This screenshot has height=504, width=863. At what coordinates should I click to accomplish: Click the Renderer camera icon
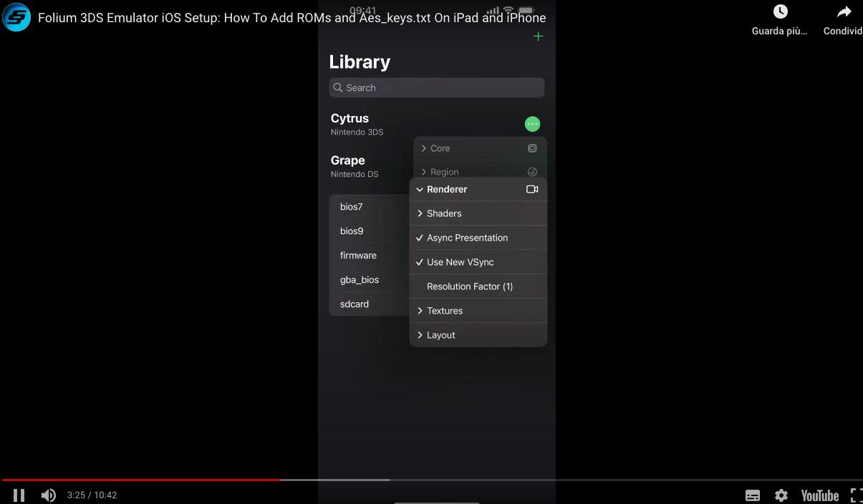tap(532, 189)
